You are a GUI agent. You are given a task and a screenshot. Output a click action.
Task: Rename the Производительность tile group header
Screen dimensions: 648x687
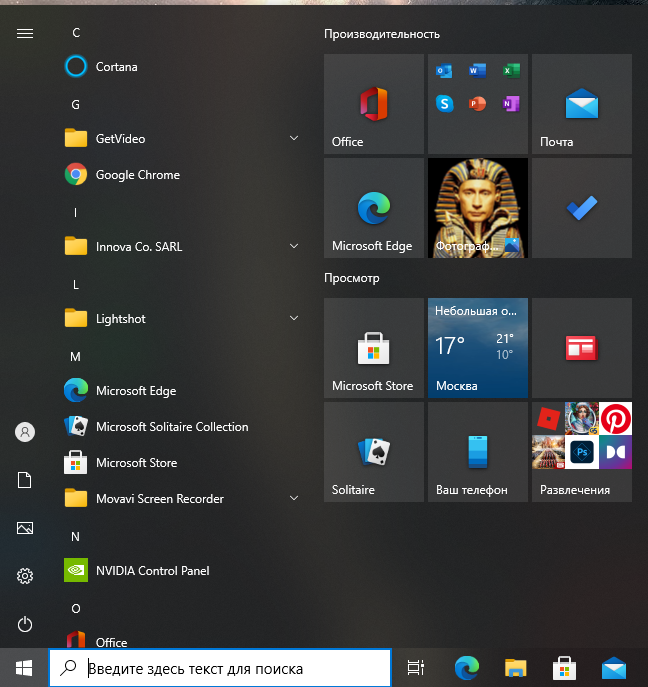[382, 34]
